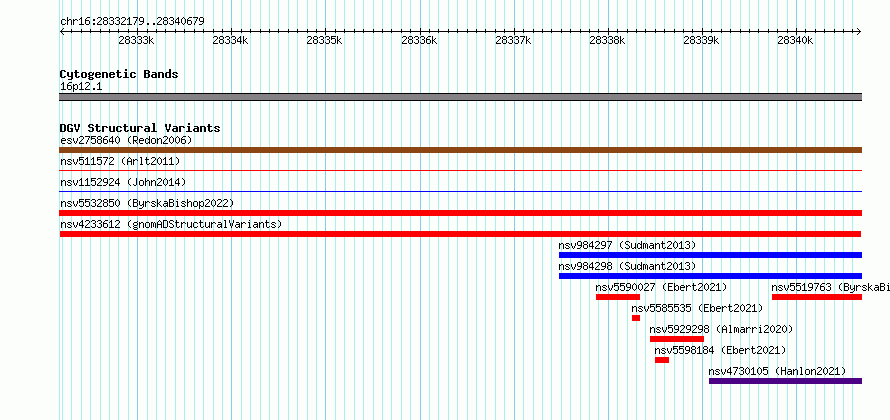Select the small red nsv5585535 bar

(x=636, y=318)
